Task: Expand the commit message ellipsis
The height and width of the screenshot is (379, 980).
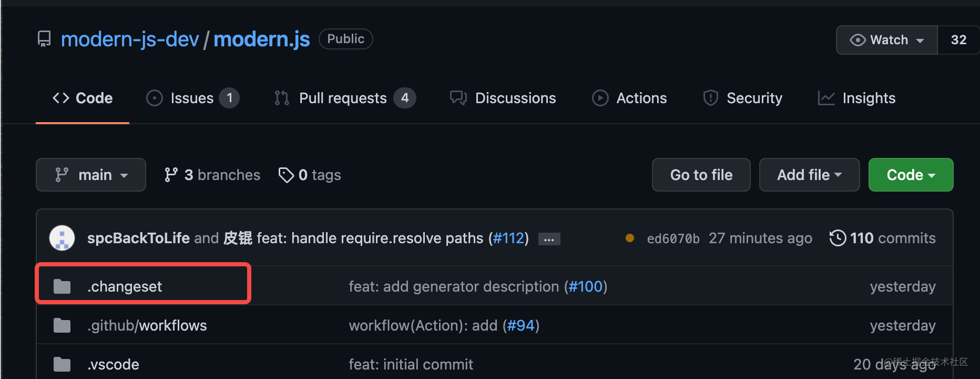Action: (x=549, y=239)
